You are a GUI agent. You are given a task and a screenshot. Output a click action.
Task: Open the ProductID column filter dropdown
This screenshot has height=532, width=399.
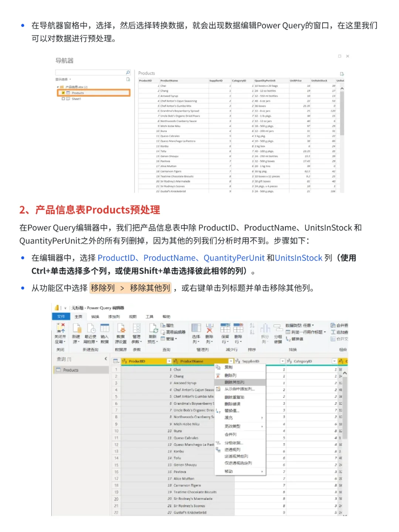pos(168,361)
